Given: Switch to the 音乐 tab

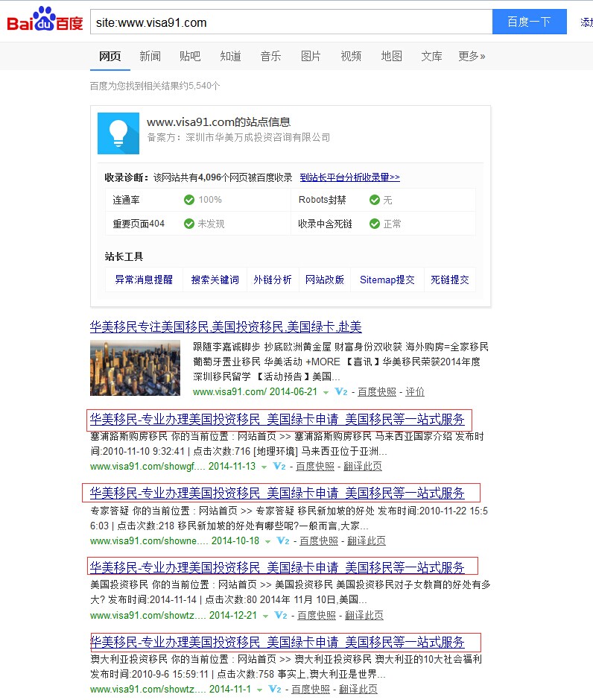Looking at the screenshot, I should click(x=271, y=56).
